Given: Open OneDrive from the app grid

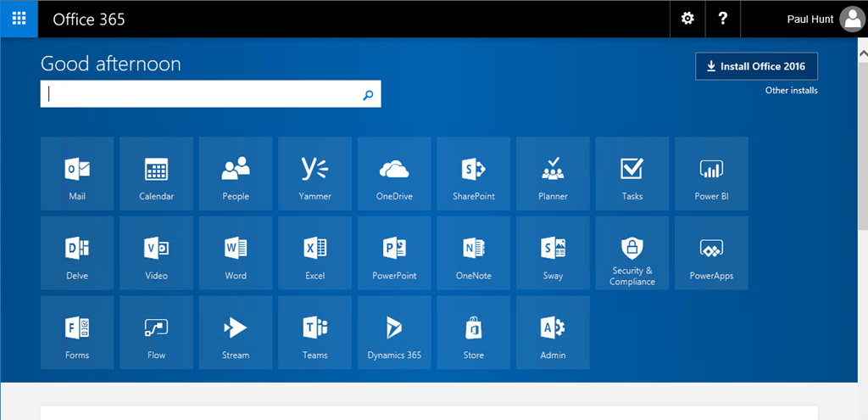Looking at the screenshot, I should click(x=394, y=173).
